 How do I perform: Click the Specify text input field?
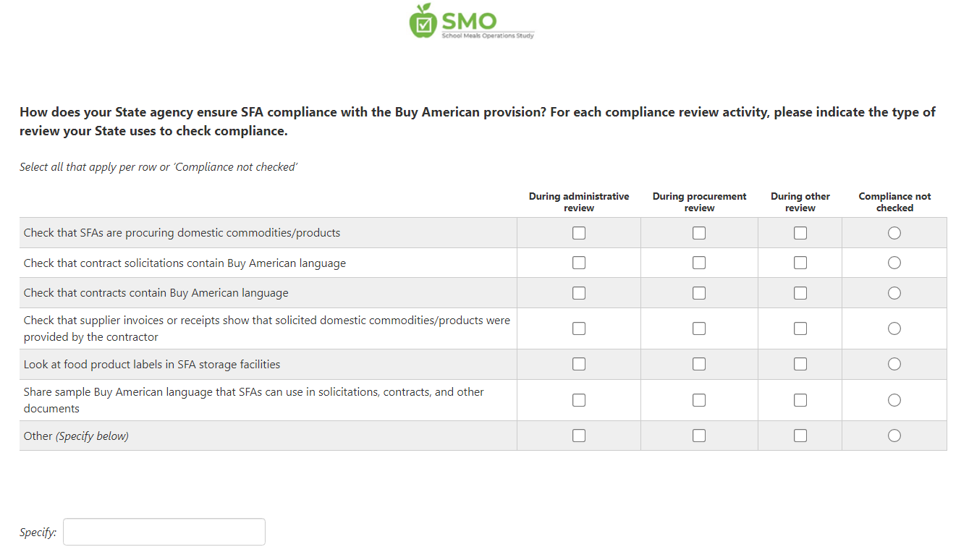pyautogui.click(x=164, y=532)
